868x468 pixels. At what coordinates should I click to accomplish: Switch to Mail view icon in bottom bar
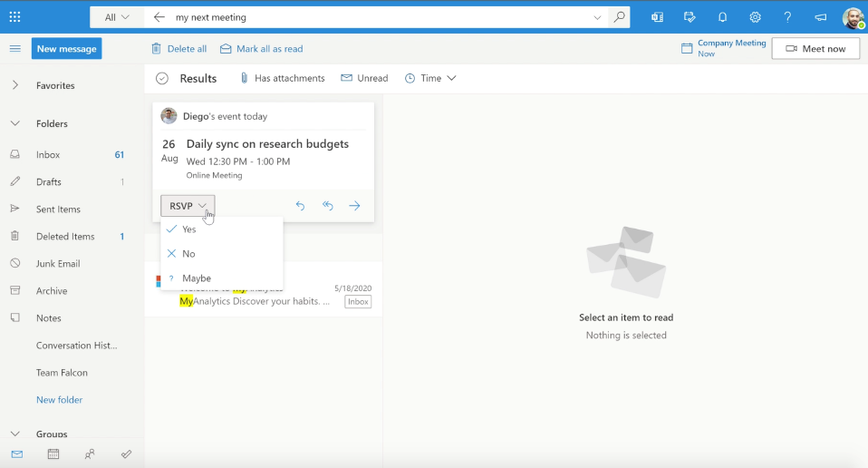point(17,454)
